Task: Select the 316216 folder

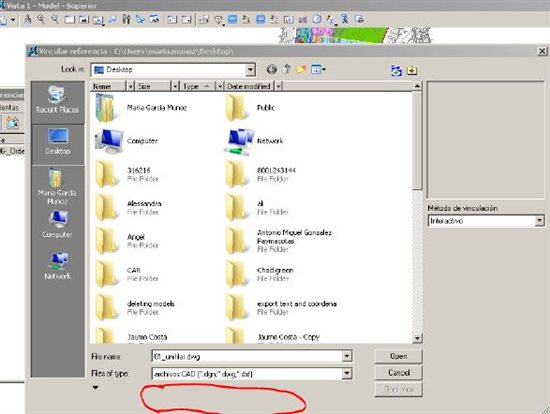Action: pos(127,174)
